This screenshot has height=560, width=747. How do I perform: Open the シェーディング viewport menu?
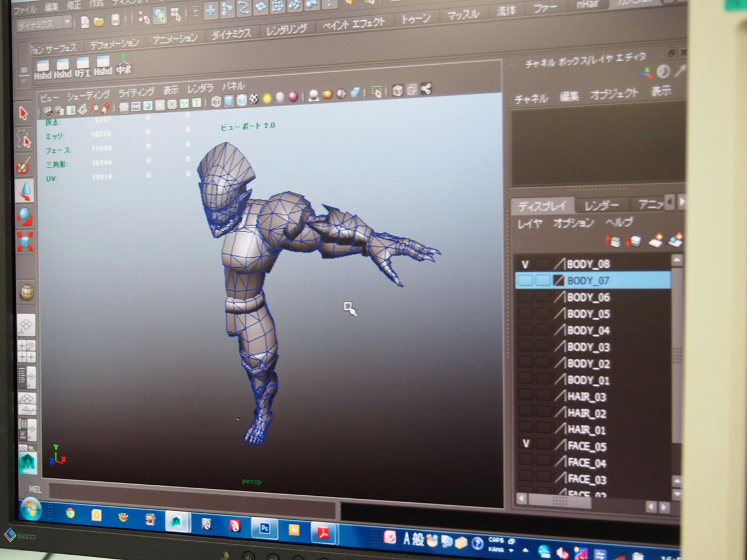coord(88,95)
